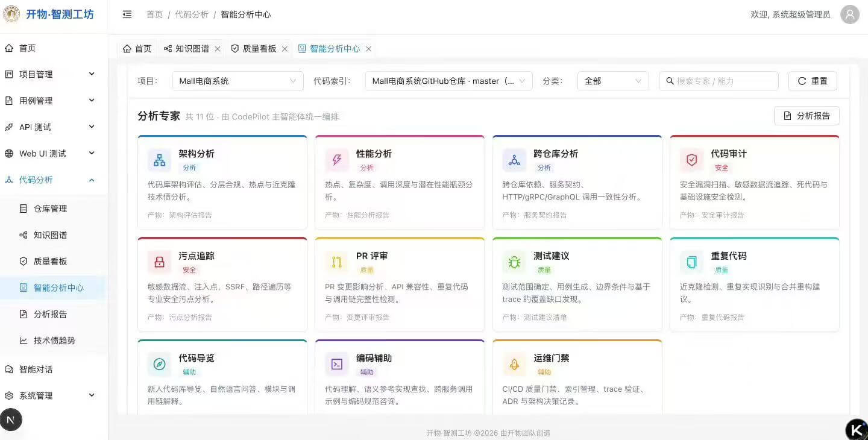Click the 产物：服务契约报告 text
Screen dimensions: 868x440
point(535,215)
